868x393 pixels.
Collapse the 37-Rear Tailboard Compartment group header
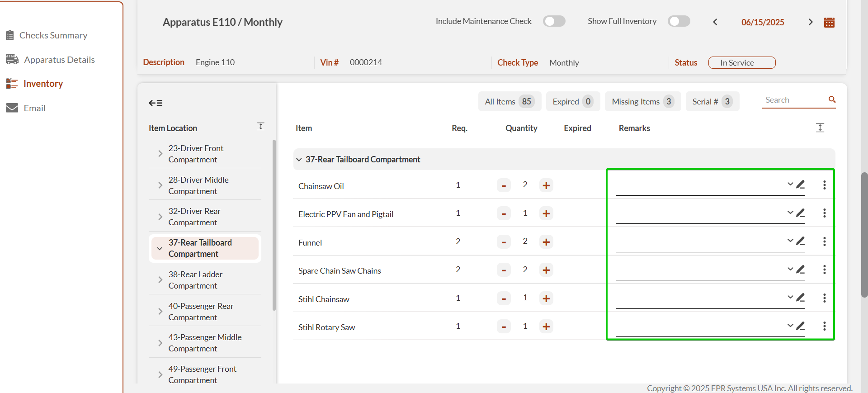[x=299, y=160]
